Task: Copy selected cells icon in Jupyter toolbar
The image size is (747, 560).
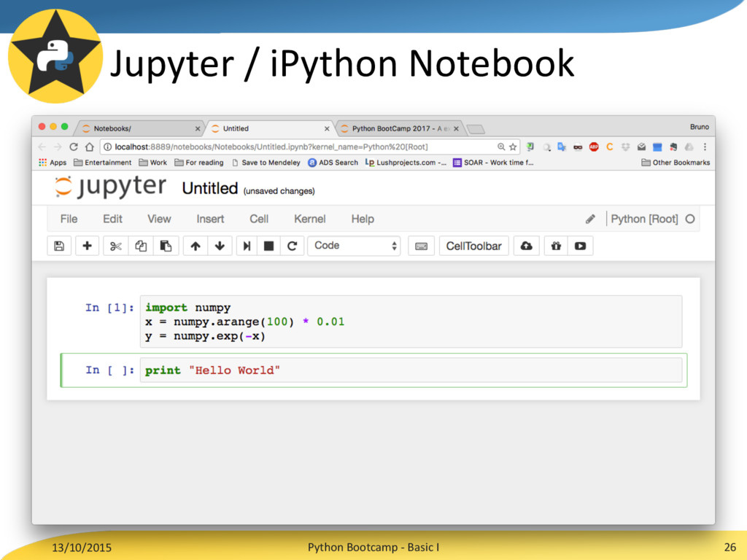Action: [141, 246]
